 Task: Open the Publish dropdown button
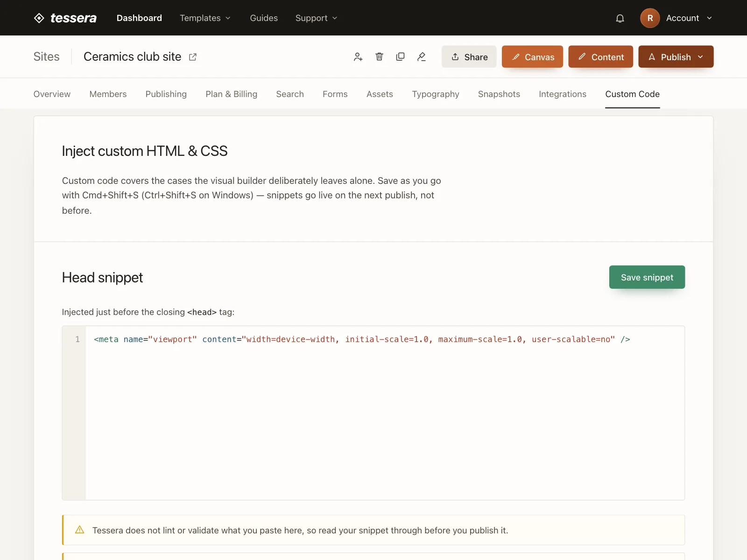pyautogui.click(x=676, y=57)
